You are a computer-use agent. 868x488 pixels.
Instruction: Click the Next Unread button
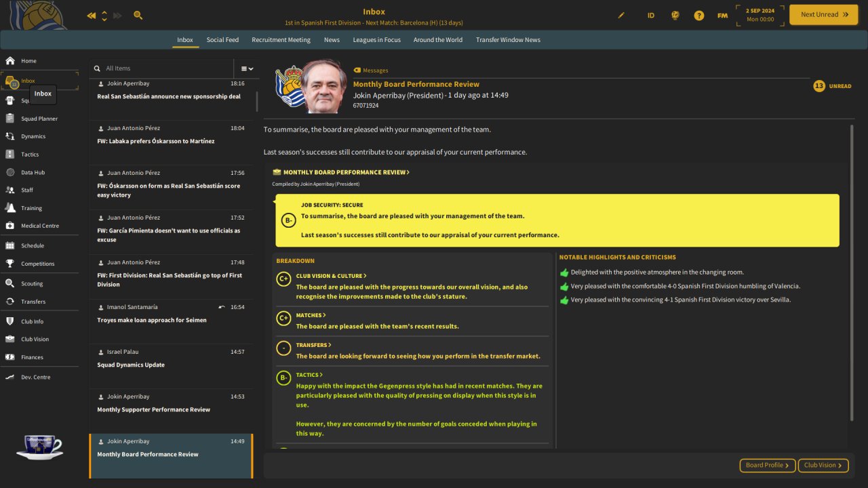(x=824, y=15)
